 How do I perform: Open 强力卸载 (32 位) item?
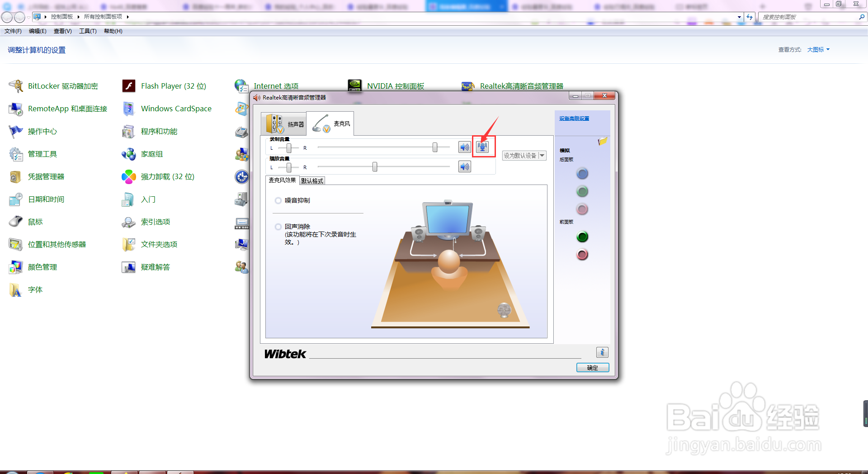pos(158,176)
